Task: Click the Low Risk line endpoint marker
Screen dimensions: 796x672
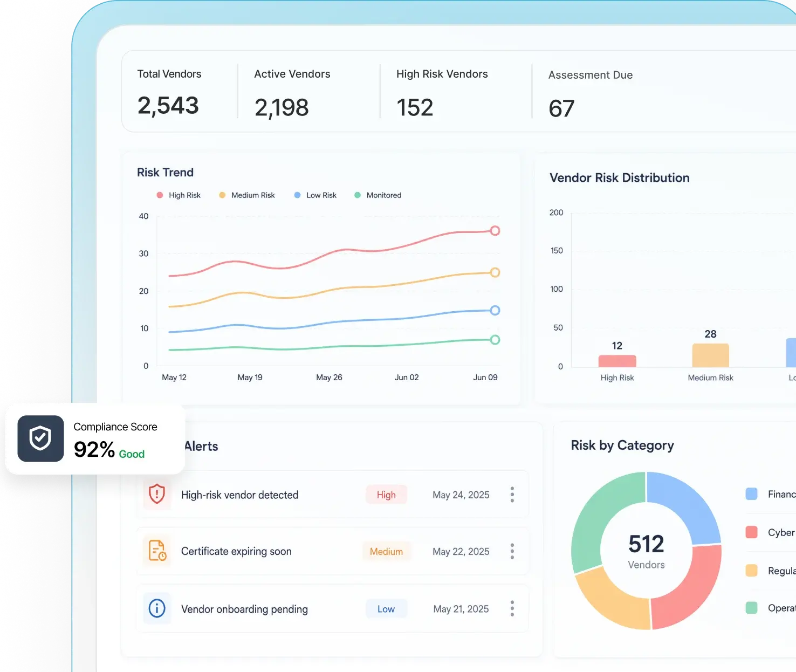Action: (495, 310)
